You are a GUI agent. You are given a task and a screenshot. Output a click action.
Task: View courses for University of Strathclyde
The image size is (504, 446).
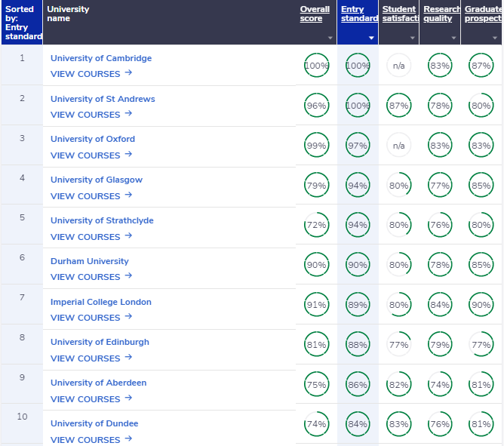(91, 237)
